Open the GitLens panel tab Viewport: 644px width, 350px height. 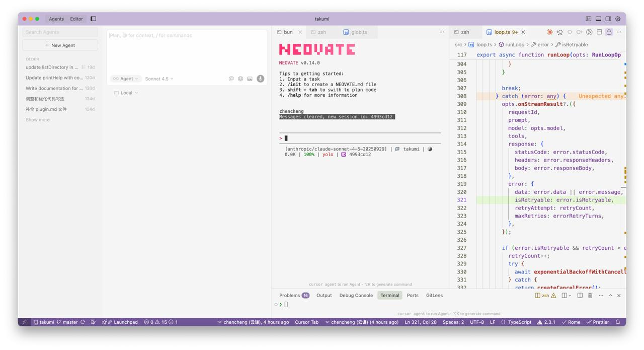click(434, 296)
